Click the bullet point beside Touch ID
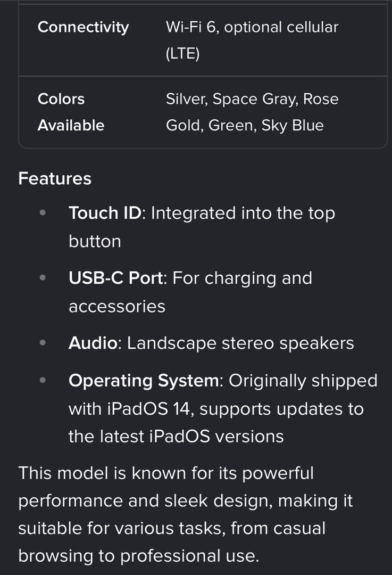 coord(43,213)
